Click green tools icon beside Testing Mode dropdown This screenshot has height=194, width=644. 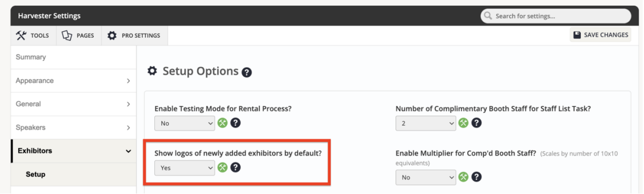(x=223, y=123)
